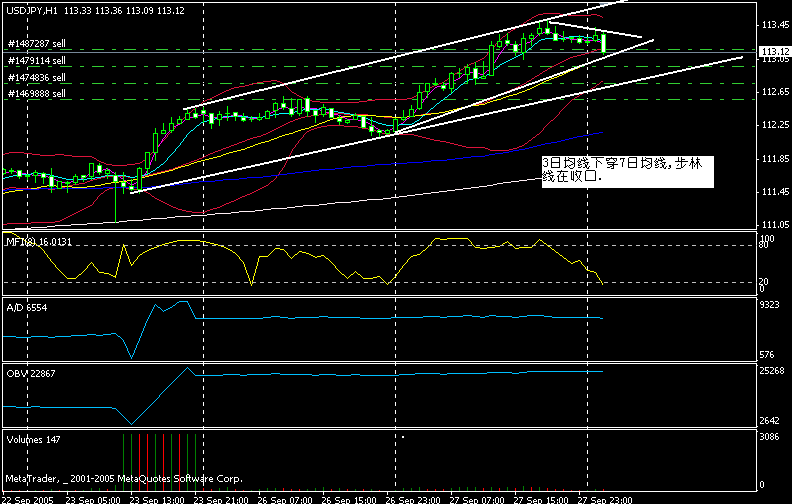Image resolution: width=792 pixels, height=504 pixels.
Task: Select the #1479114 sell order label
Action: (37, 61)
